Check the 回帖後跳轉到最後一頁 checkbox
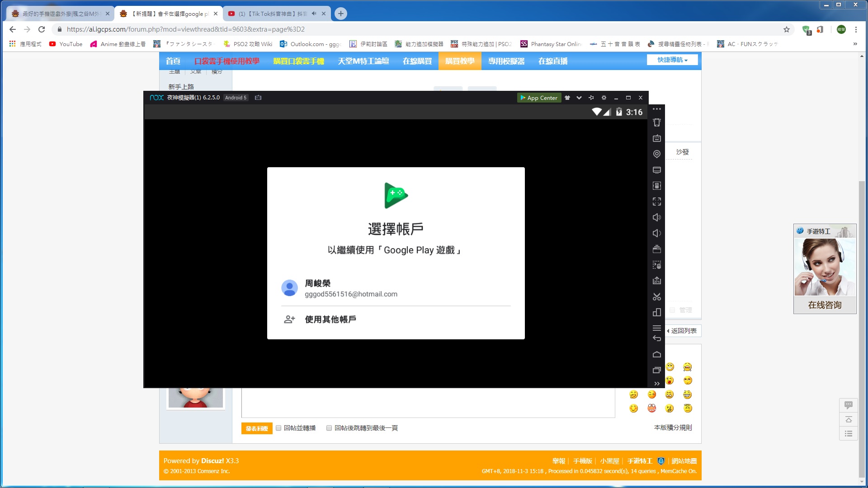The height and width of the screenshot is (488, 868). point(329,428)
